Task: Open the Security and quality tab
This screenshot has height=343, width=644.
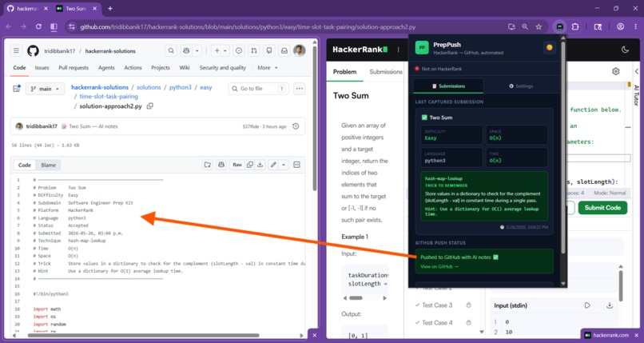Action: (223, 68)
